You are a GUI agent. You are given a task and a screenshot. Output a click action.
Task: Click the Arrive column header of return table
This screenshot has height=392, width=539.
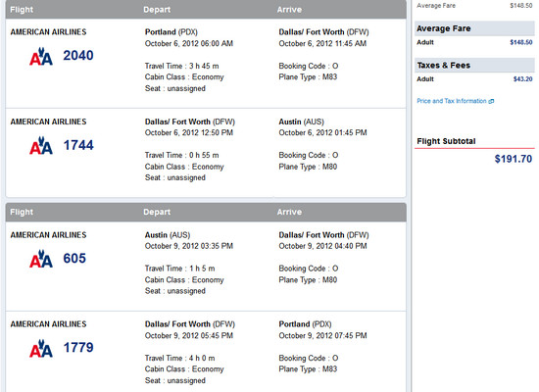(289, 212)
